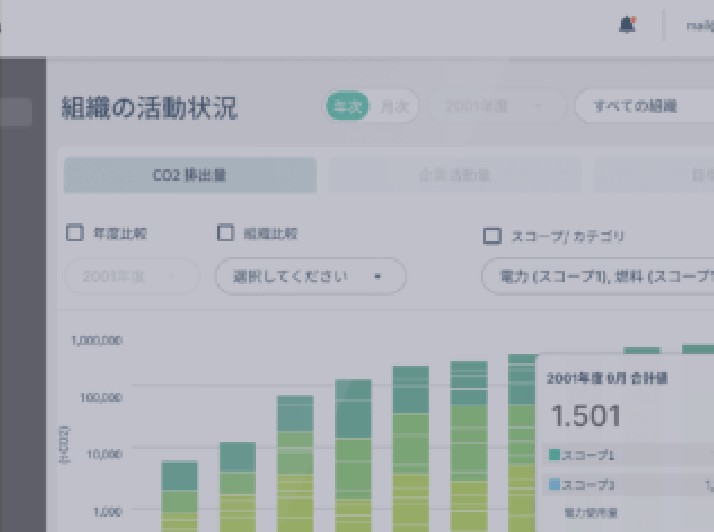714x532 pixels.
Task: Open the 選択してください dropdown
Action: click(x=310, y=276)
